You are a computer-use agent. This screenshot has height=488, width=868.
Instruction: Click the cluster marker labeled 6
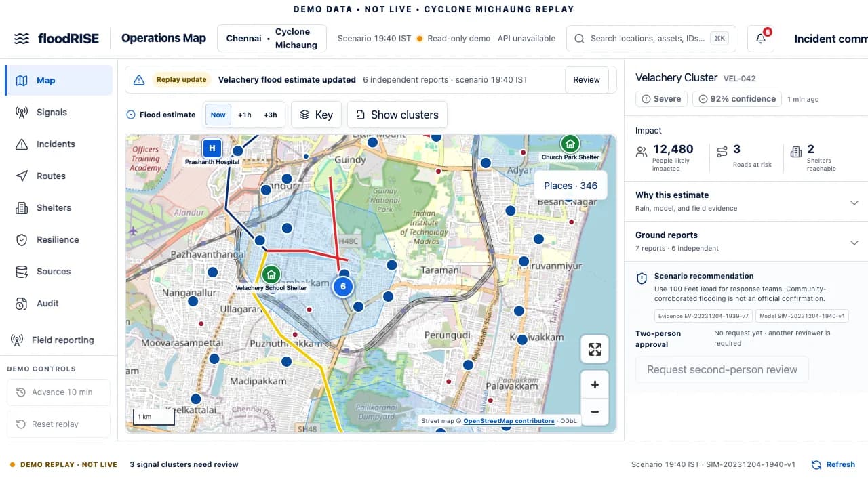point(343,286)
